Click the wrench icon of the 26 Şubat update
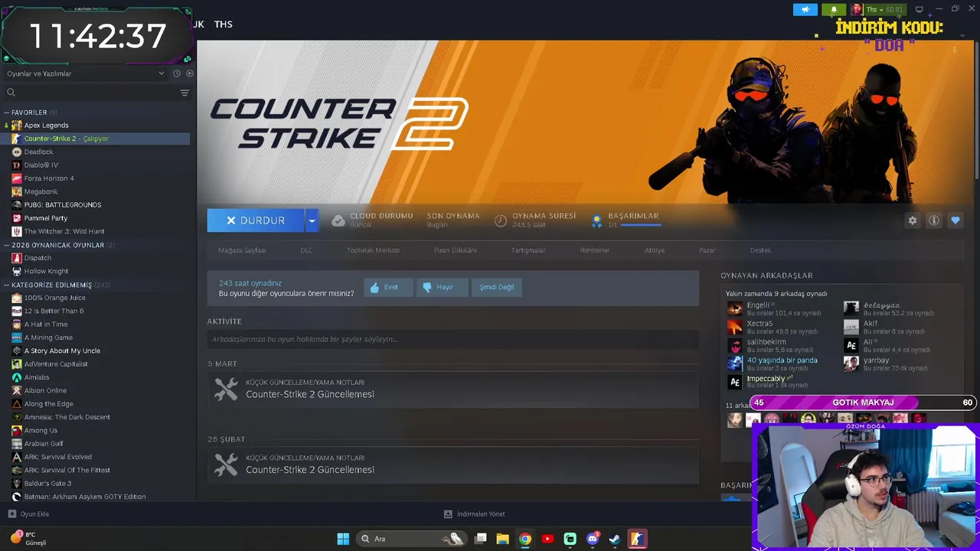 click(226, 465)
